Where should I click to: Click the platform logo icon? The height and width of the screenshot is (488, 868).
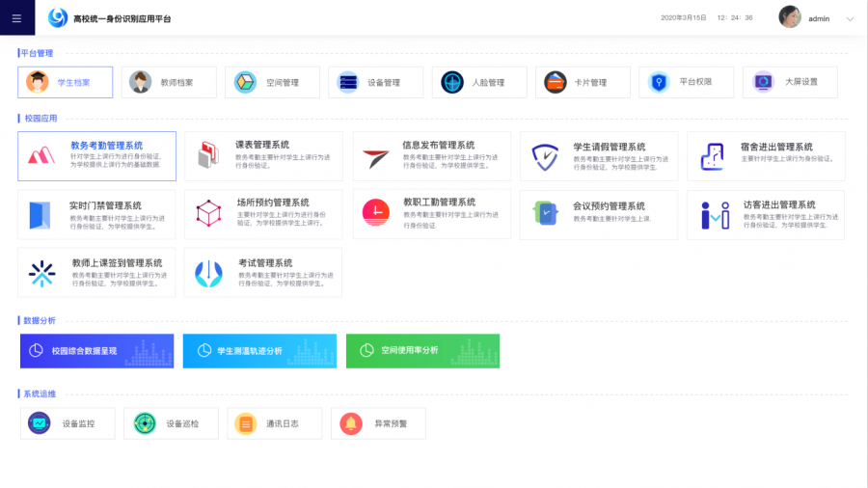[58, 18]
